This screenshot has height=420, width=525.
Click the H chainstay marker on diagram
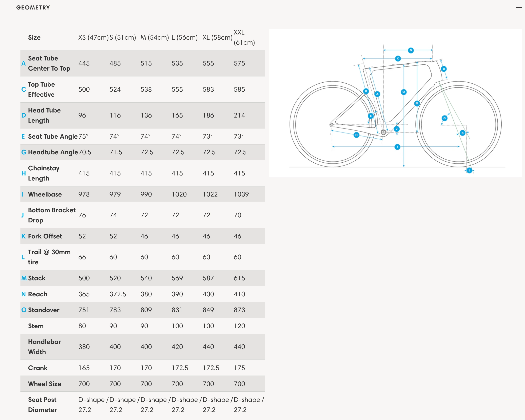[356, 135]
